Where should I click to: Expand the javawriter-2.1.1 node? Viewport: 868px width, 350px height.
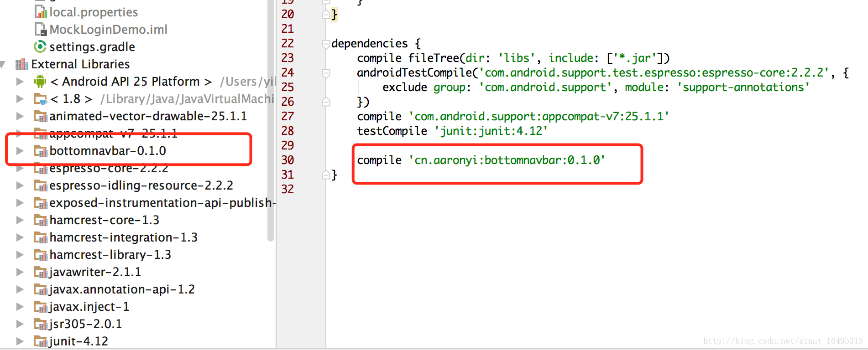(20, 272)
